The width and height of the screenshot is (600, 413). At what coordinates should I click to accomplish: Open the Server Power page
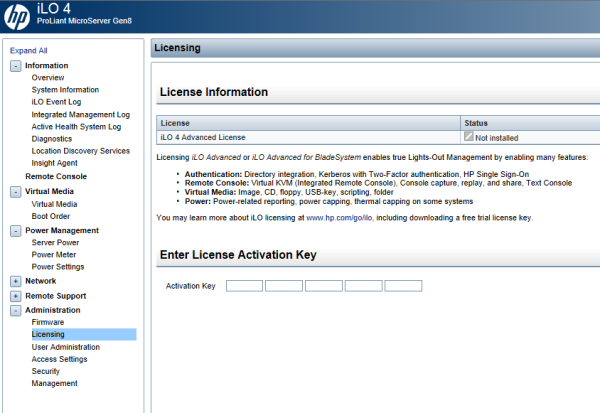[x=55, y=243]
